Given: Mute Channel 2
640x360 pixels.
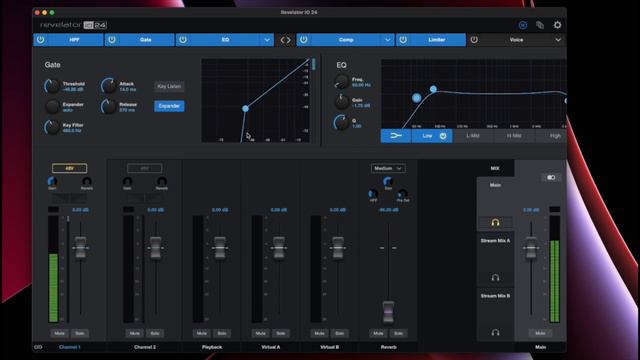Looking at the screenshot, I should click(135, 333).
